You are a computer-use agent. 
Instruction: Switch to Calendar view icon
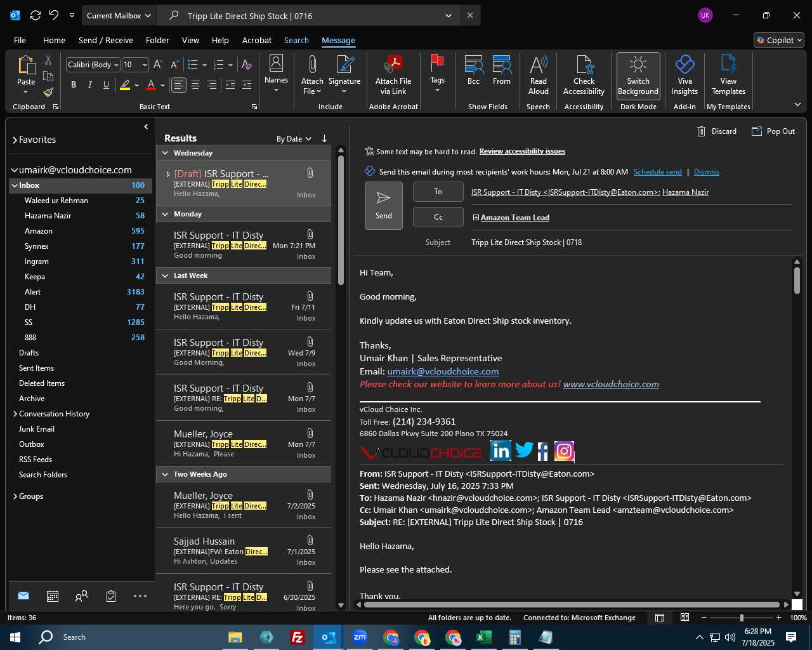click(x=53, y=596)
